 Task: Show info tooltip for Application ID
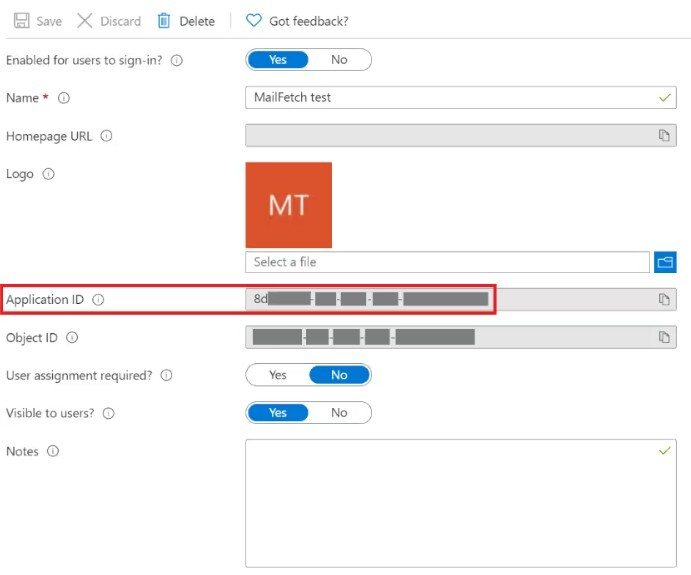click(99, 299)
